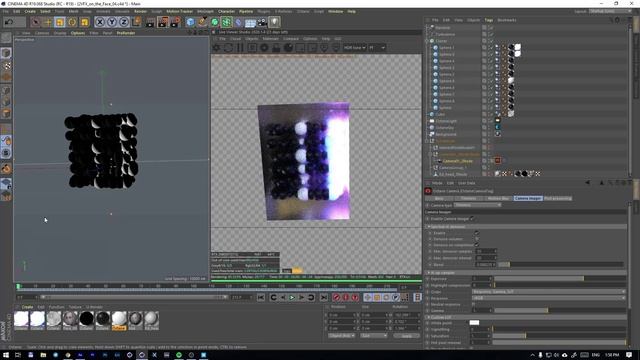
Task: Toggle the X axis lock
Action: [x=100, y=22]
